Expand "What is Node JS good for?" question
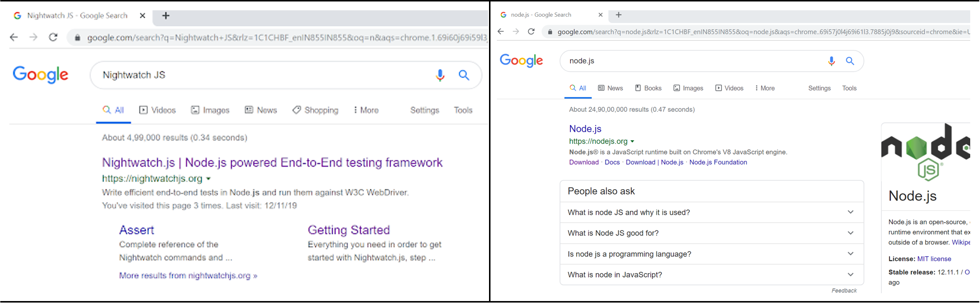 click(850, 233)
